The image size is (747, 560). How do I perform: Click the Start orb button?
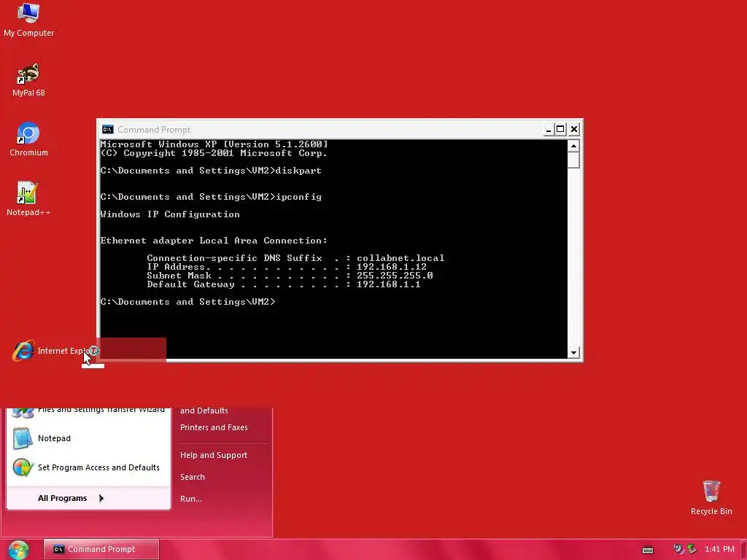(18, 550)
